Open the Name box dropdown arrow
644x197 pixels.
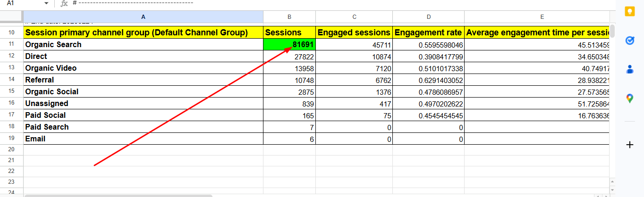46,3
